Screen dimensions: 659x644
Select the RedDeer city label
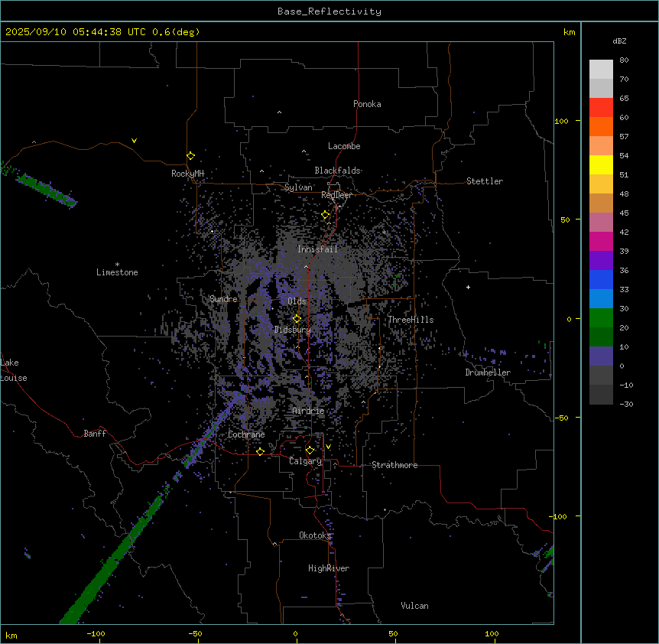pyautogui.click(x=336, y=195)
